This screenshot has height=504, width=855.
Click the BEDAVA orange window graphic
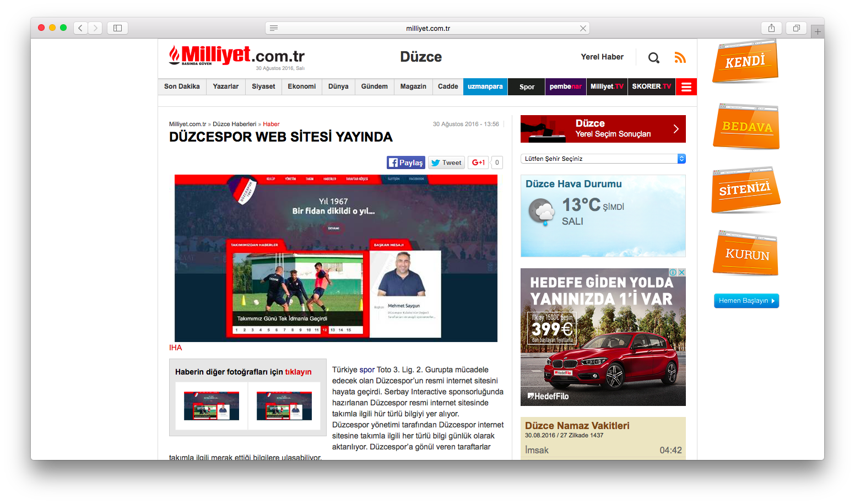click(746, 126)
